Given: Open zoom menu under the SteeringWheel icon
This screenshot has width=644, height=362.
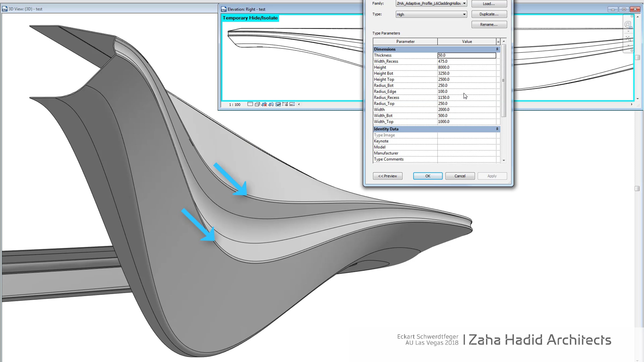Looking at the screenshot, I should tap(628, 31).
